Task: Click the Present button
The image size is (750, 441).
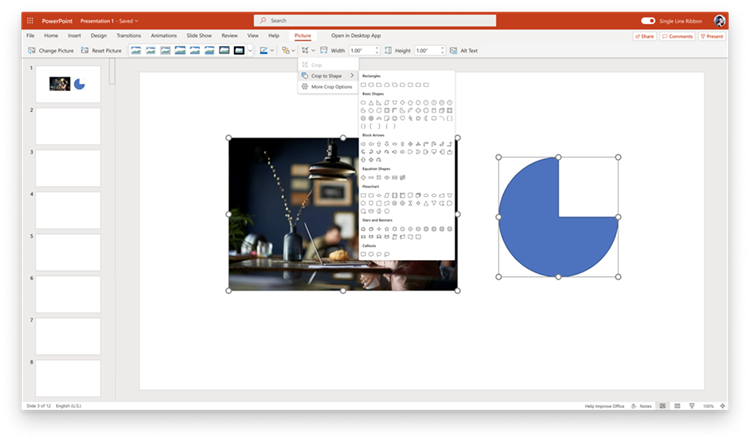Action: point(712,36)
